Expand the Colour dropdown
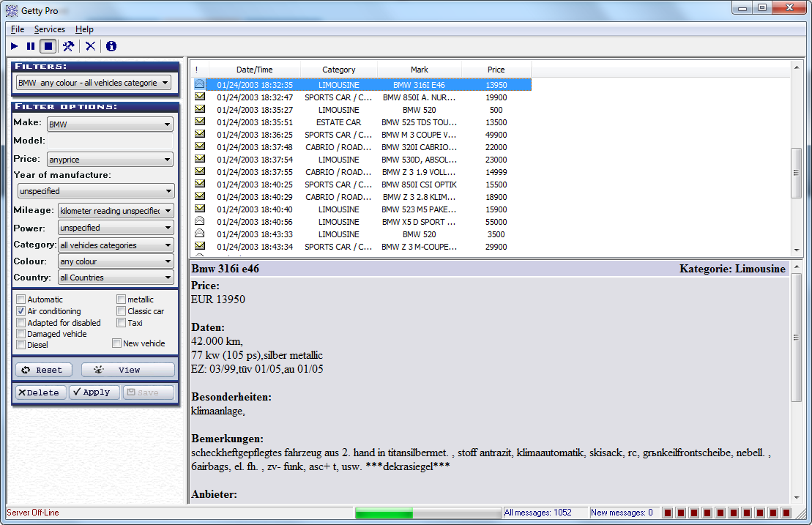The width and height of the screenshot is (812, 525). (x=116, y=261)
